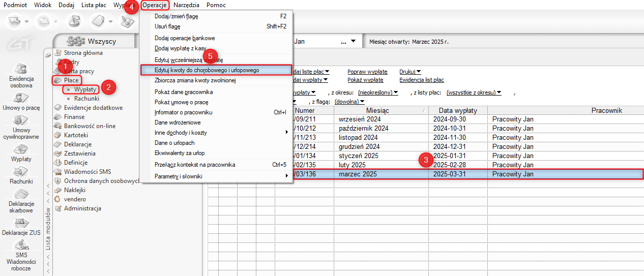The width and height of the screenshot is (644, 276).
Task: Open forward arrow history dropdown
Action: [55, 22]
